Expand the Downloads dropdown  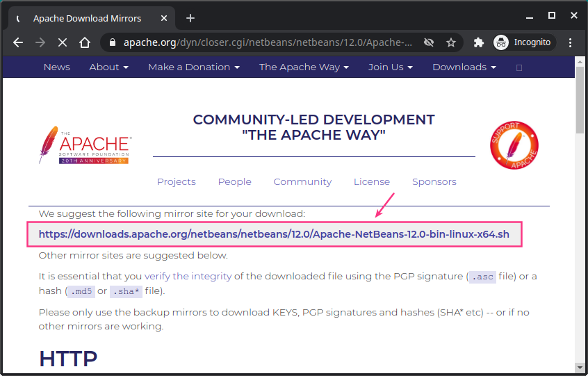click(x=464, y=67)
